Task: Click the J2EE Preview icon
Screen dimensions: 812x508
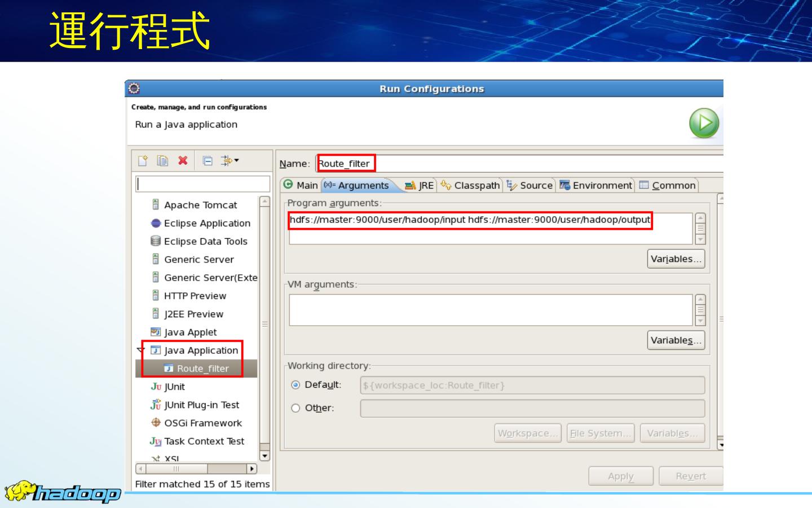Action: pyautogui.click(x=156, y=313)
